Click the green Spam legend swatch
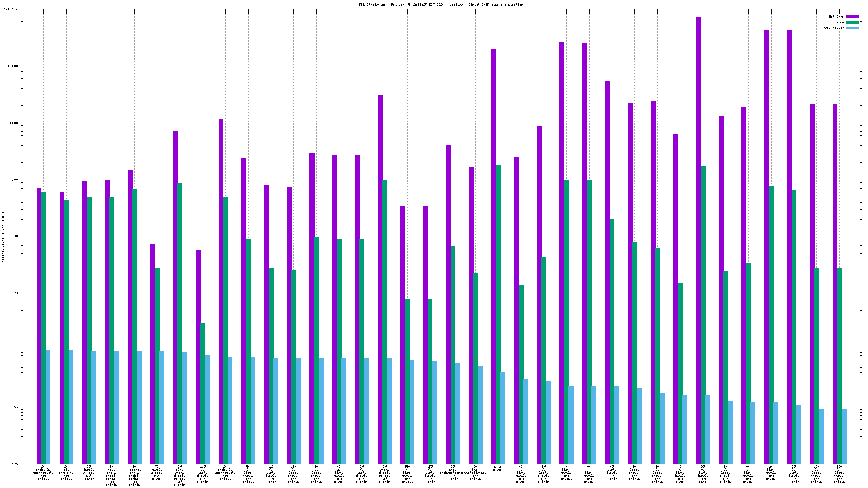This screenshot has height=488, width=868. coord(852,22)
